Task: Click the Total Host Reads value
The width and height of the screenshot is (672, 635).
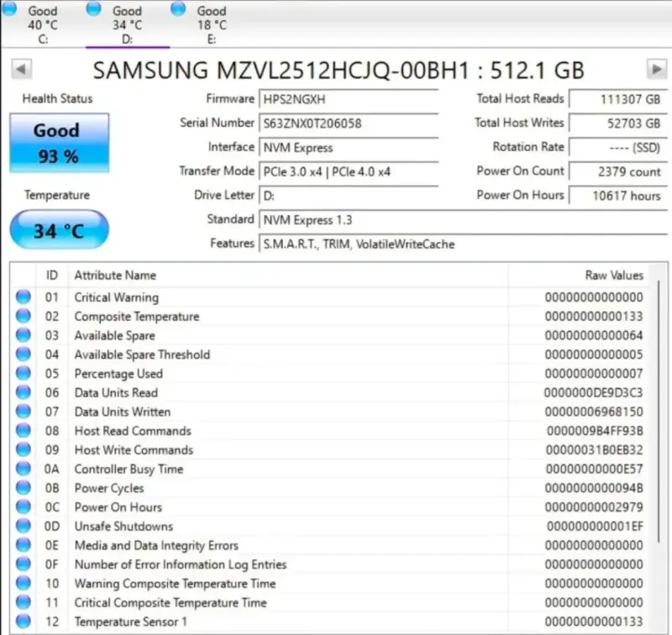Action: (x=618, y=99)
